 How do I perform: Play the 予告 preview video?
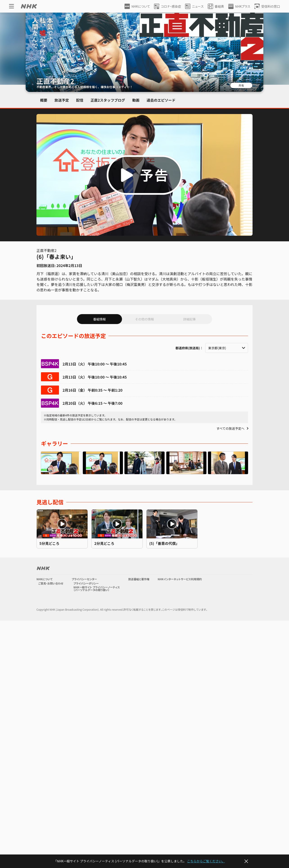[144, 175]
